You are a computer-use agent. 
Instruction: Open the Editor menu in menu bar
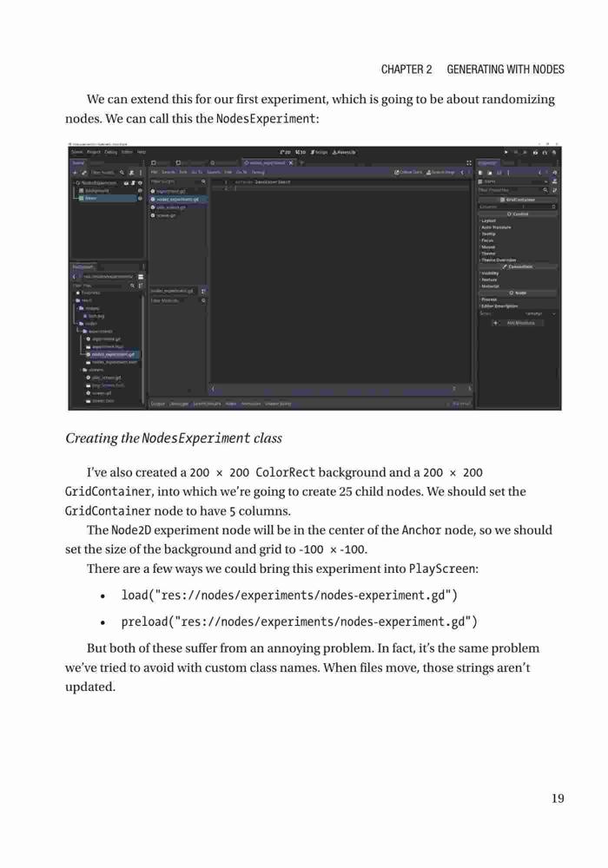(x=128, y=152)
